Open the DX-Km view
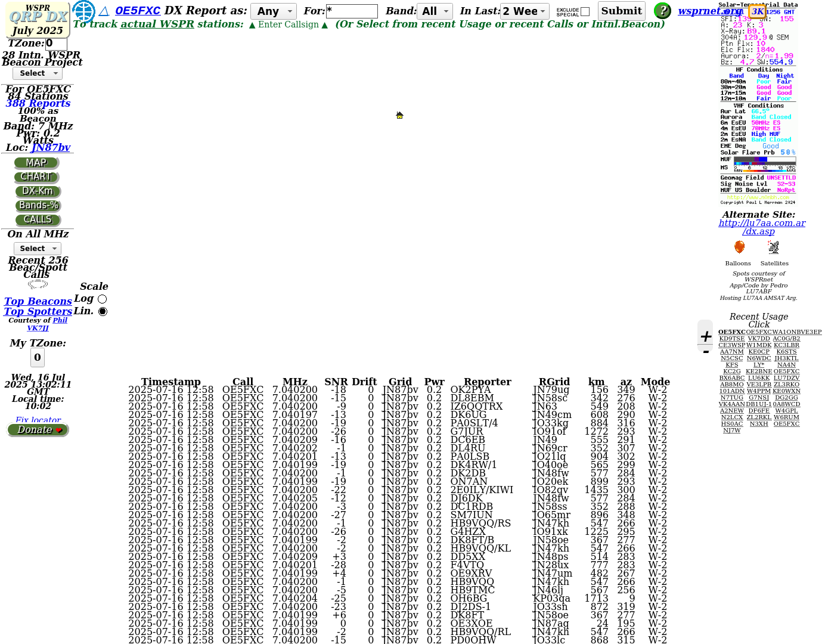Viewport: 825px width, 644px height. point(38,191)
